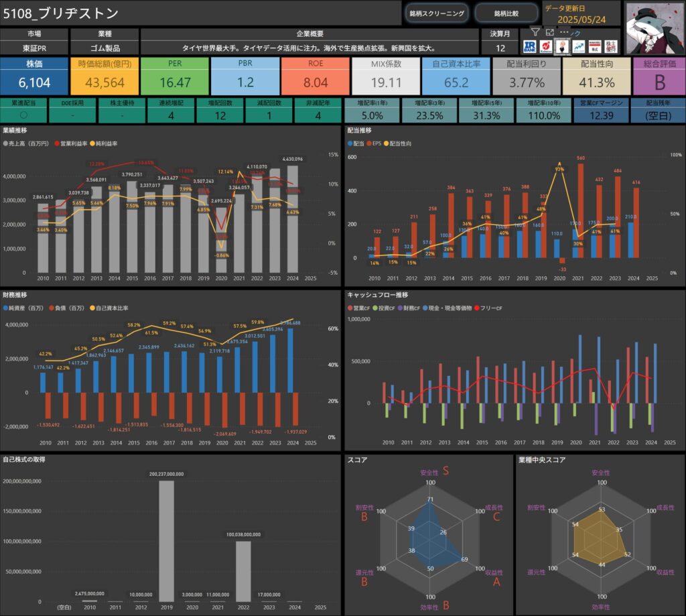Click the 収益性 A label on スコア radar
The width and height of the screenshot is (686, 616).
495,578
